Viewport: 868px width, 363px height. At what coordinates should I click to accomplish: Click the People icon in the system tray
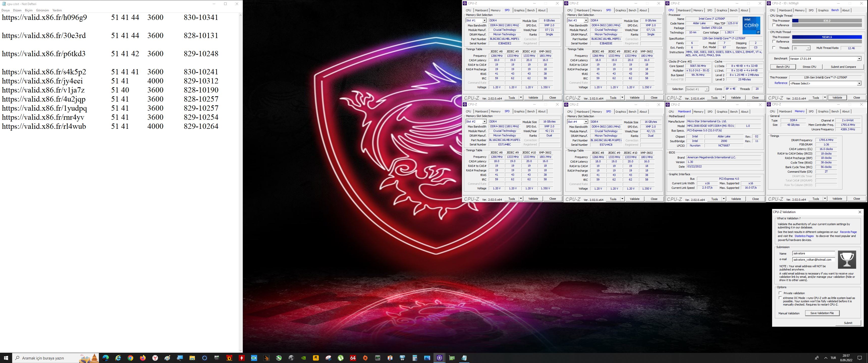click(x=817, y=358)
